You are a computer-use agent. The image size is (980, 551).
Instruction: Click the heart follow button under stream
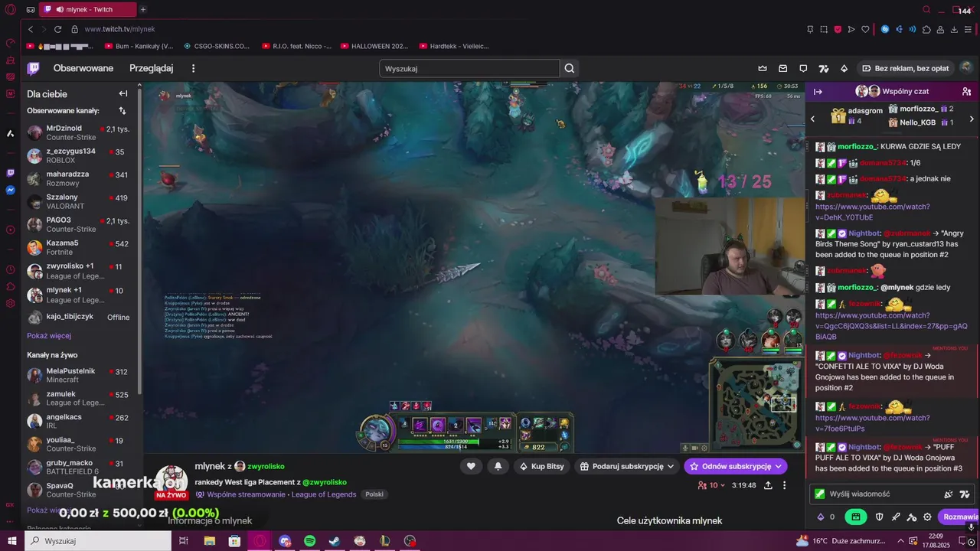click(x=471, y=466)
